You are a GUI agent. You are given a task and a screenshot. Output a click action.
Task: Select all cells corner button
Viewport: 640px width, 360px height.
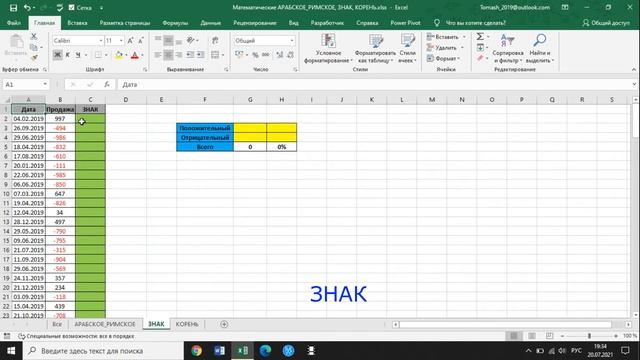(6, 99)
